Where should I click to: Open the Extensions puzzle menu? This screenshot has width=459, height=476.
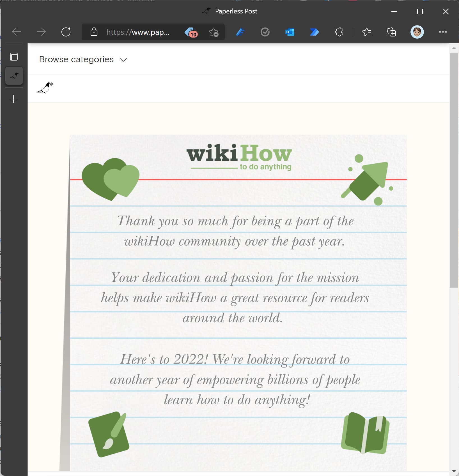[x=339, y=32]
